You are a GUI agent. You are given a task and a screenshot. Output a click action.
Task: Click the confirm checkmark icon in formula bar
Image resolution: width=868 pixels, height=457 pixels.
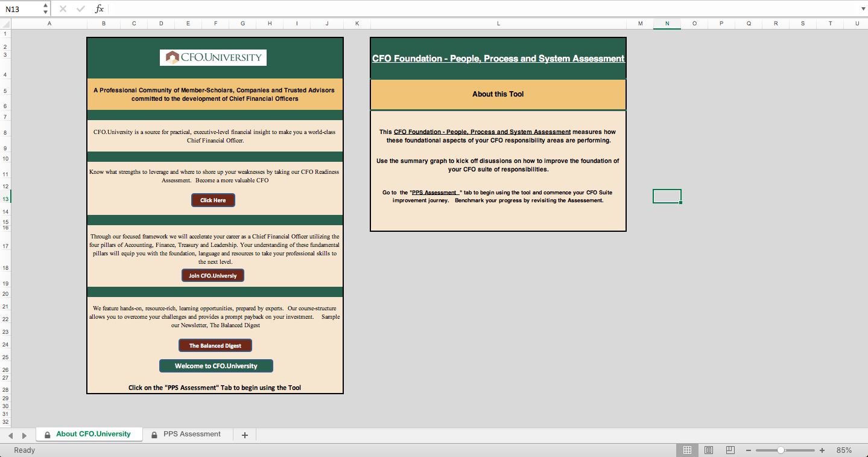coord(81,9)
